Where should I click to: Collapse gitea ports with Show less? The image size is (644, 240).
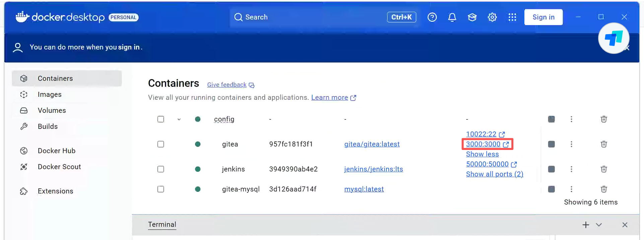pyautogui.click(x=482, y=154)
